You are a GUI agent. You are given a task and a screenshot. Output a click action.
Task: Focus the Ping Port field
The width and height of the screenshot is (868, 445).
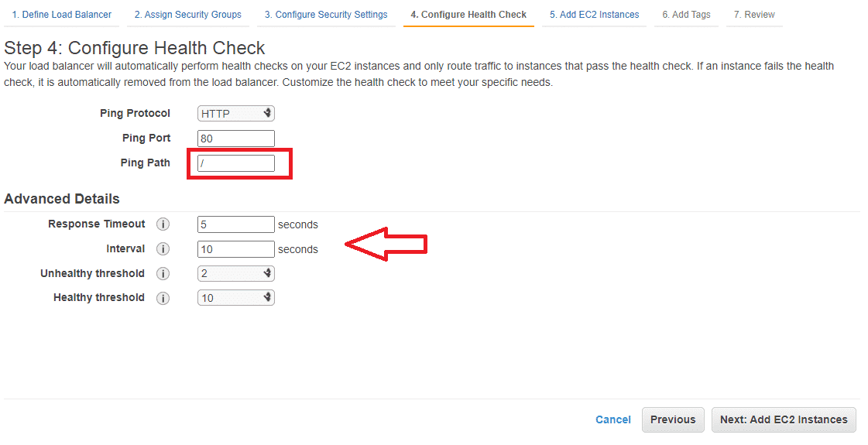tap(236, 139)
